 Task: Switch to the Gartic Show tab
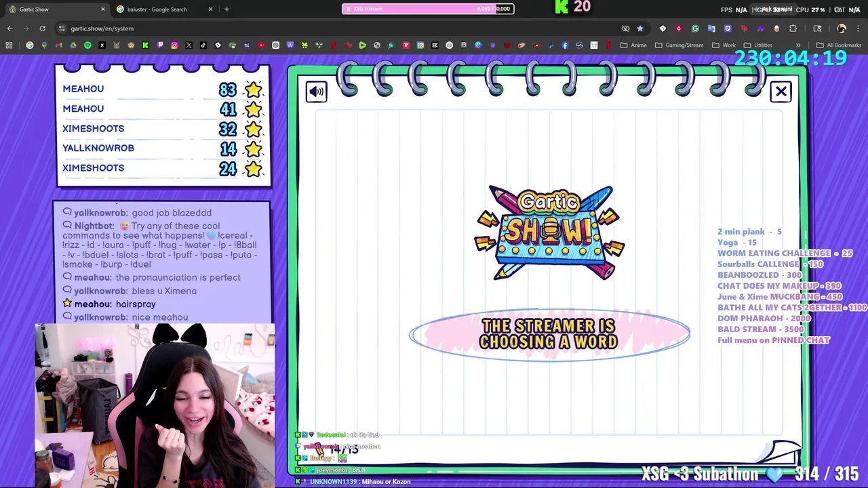56,9
